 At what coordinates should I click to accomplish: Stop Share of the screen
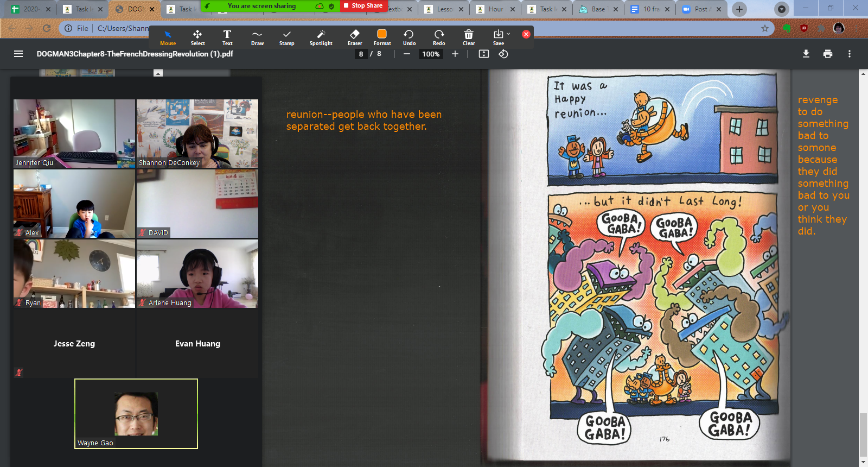click(x=363, y=5)
